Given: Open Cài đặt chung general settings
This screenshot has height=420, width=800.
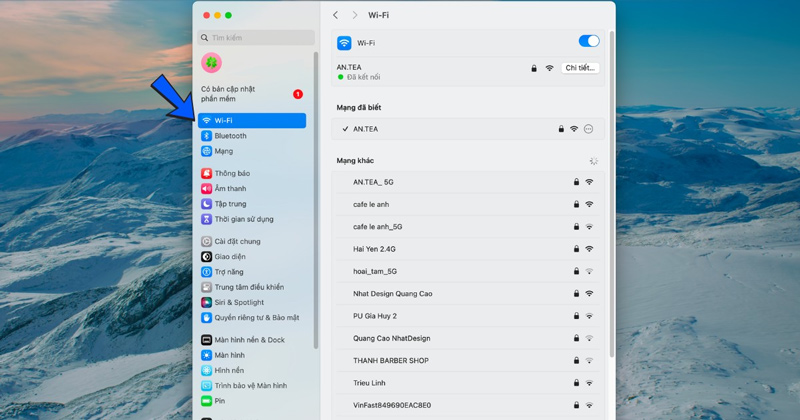Looking at the screenshot, I should 236,241.
